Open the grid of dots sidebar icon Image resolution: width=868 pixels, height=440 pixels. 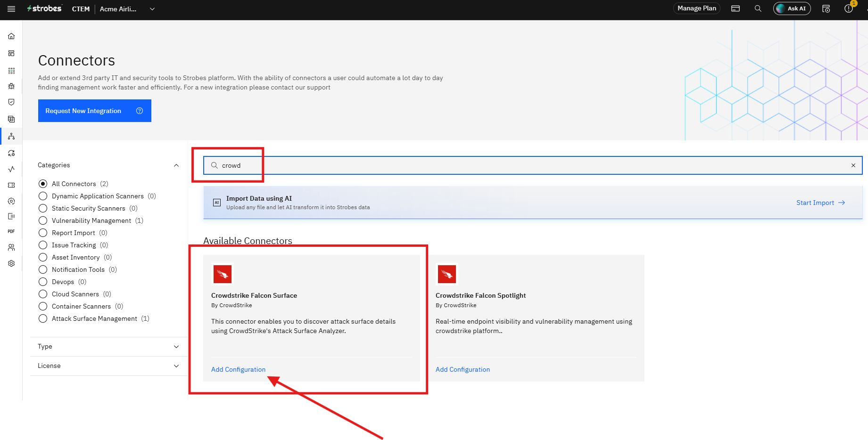click(11, 71)
